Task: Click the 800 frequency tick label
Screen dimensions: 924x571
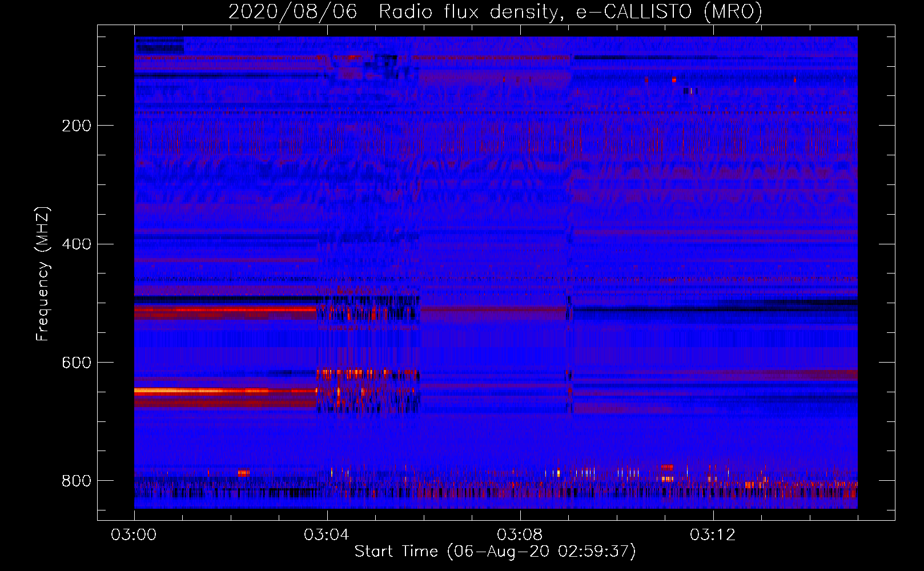Action: pyautogui.click(x=77, y=481)
